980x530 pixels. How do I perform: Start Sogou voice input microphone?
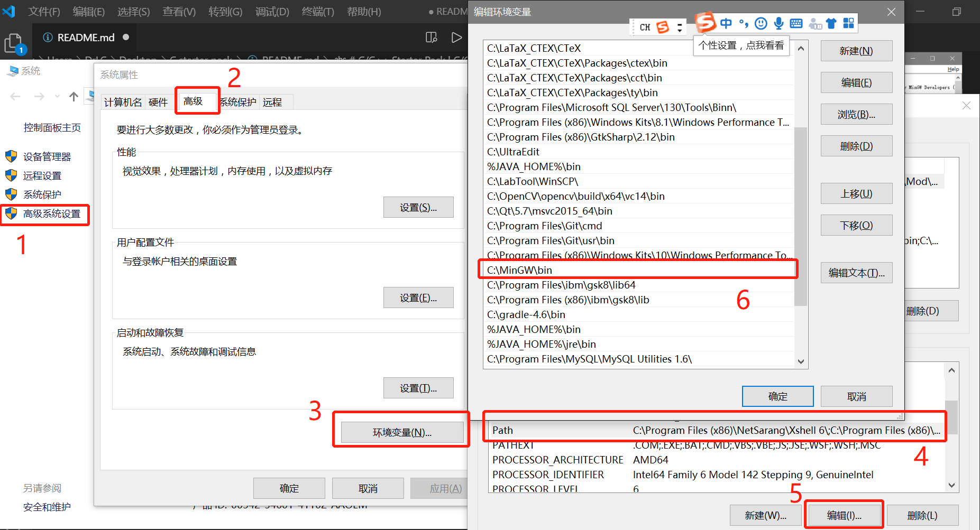[x=778, y=23]
